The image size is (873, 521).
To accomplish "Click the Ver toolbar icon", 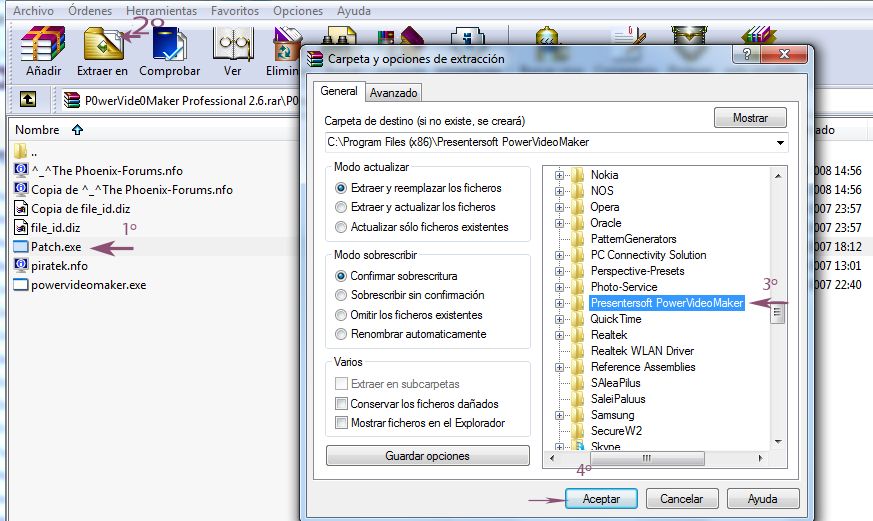I will tap(233, 45).
